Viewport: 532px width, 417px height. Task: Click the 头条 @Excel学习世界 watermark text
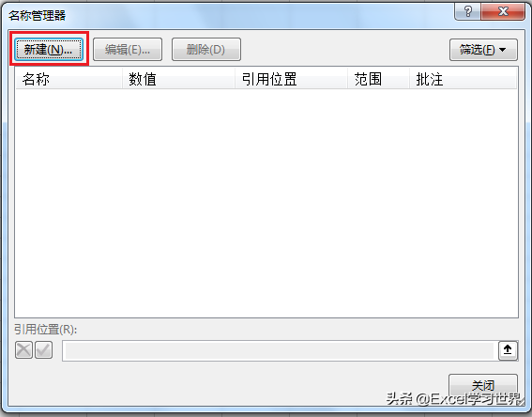point(453,398)
